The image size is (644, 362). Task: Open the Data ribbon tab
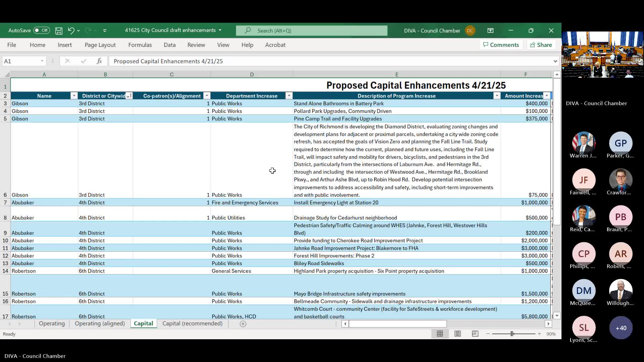click(x=170, y=45)
